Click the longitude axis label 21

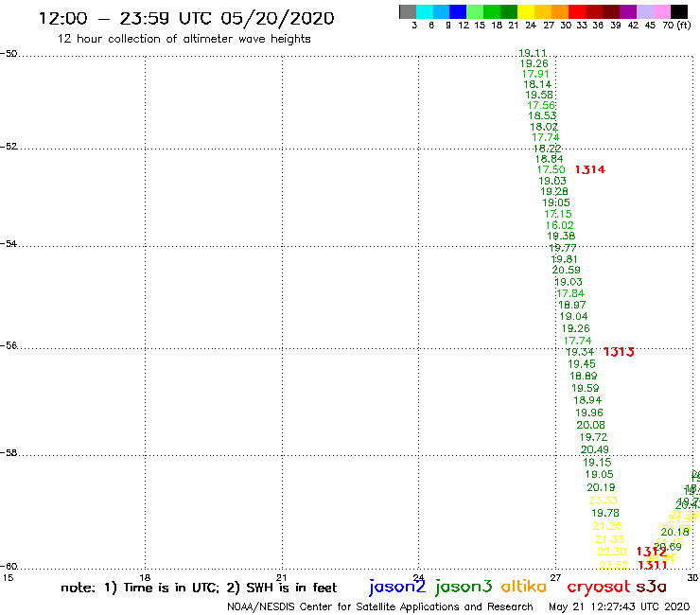click(x=282, y=578)
